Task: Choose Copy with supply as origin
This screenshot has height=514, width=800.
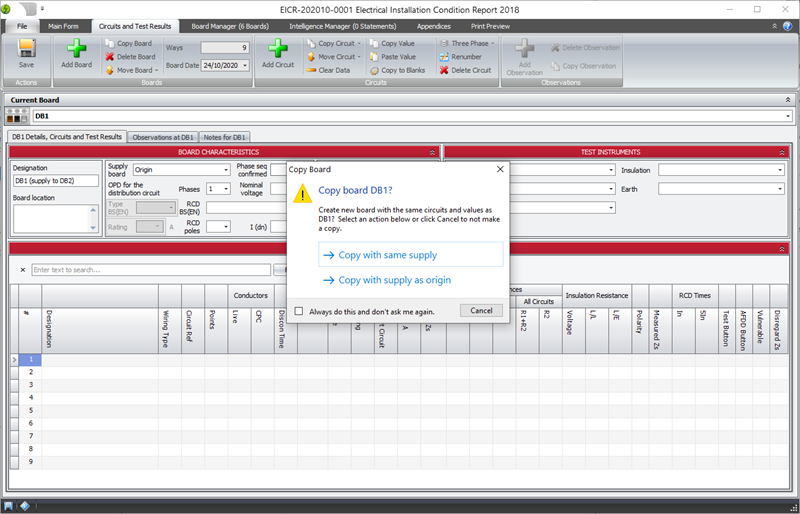Action: click(x=411, y=280)
